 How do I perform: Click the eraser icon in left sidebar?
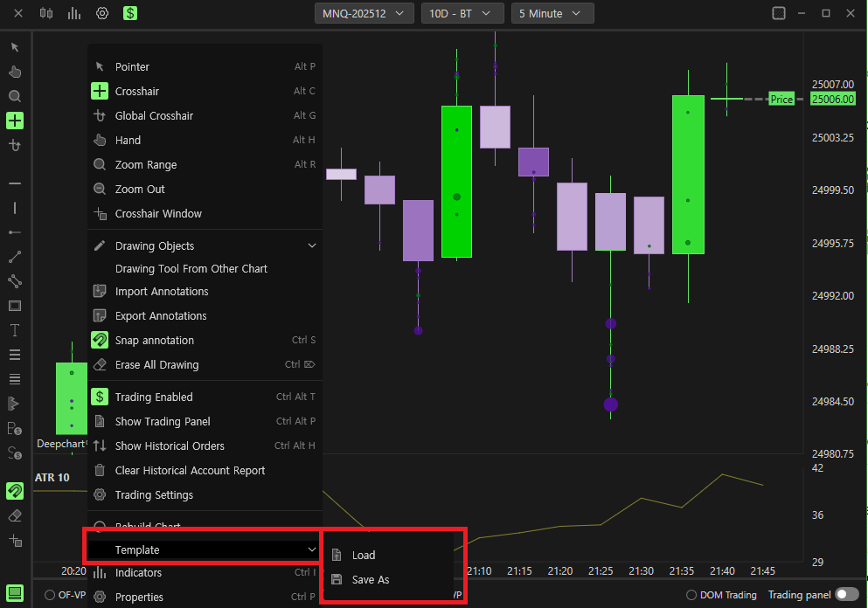pos(15,515)
